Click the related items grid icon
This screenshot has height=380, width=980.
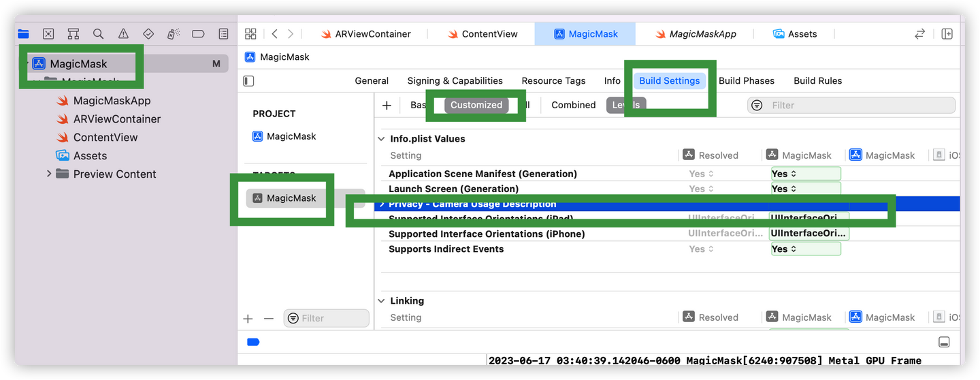[250, 33]
